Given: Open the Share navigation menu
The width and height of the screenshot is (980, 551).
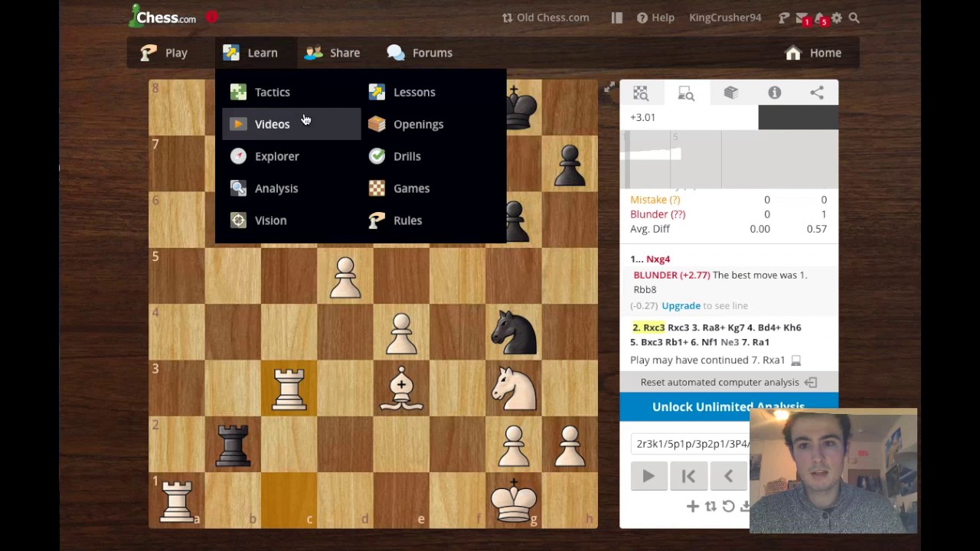Looking at the screenshot, I should tap(332, 53).
